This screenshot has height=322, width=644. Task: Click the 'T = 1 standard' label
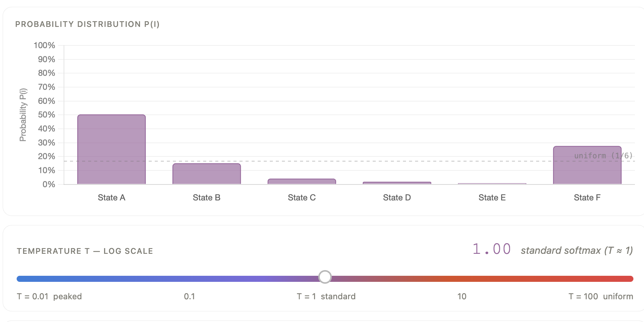[326, 297]
